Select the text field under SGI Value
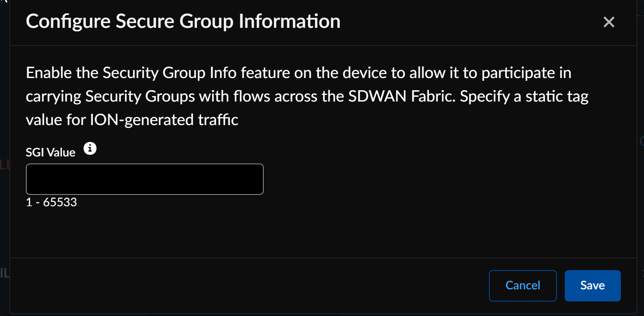Screen dimensions: 644x316 pos(144,179)
